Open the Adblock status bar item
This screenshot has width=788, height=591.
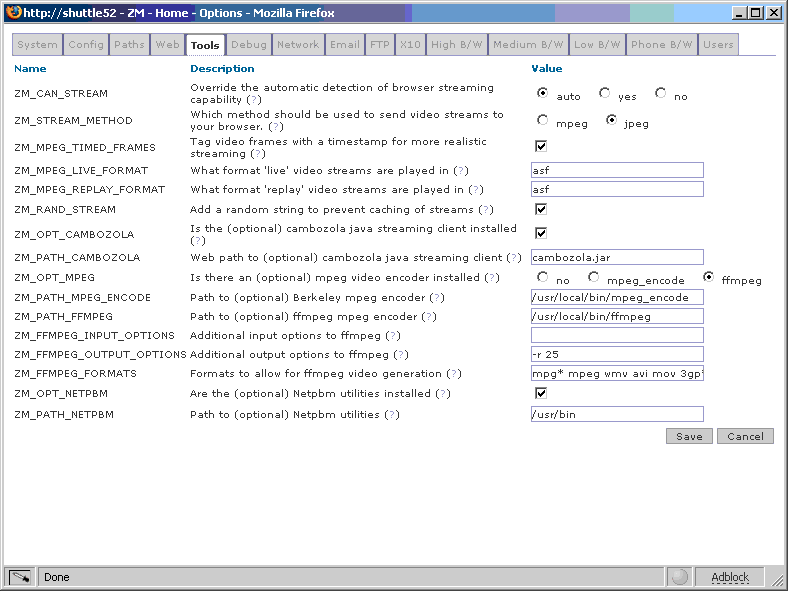coord(729,577)
